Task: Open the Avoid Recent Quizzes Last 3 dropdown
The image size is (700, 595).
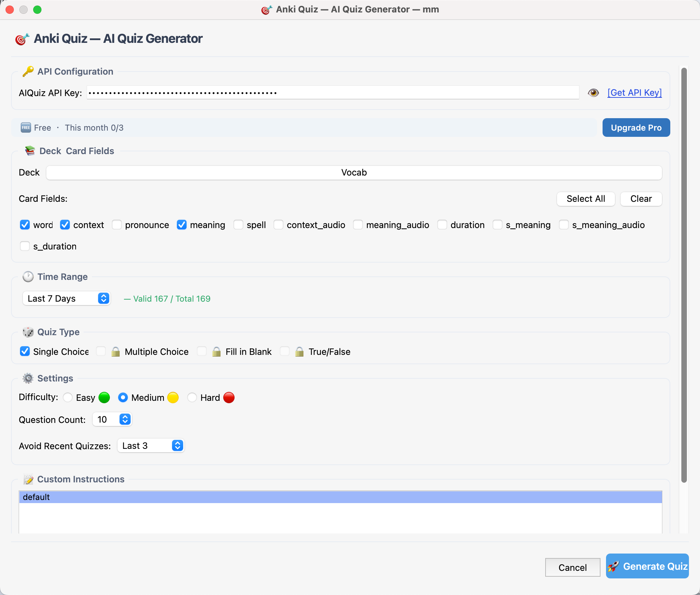Action: 151,446
